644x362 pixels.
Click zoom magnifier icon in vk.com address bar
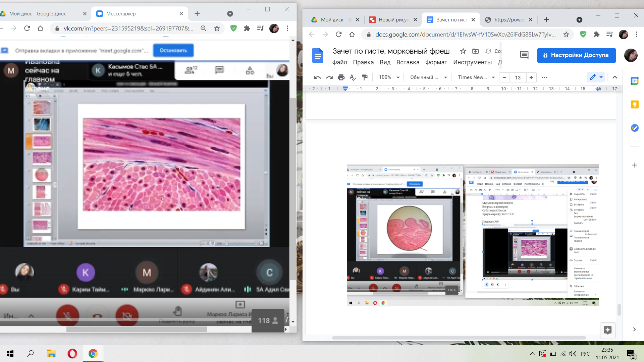tap(203, 28)
